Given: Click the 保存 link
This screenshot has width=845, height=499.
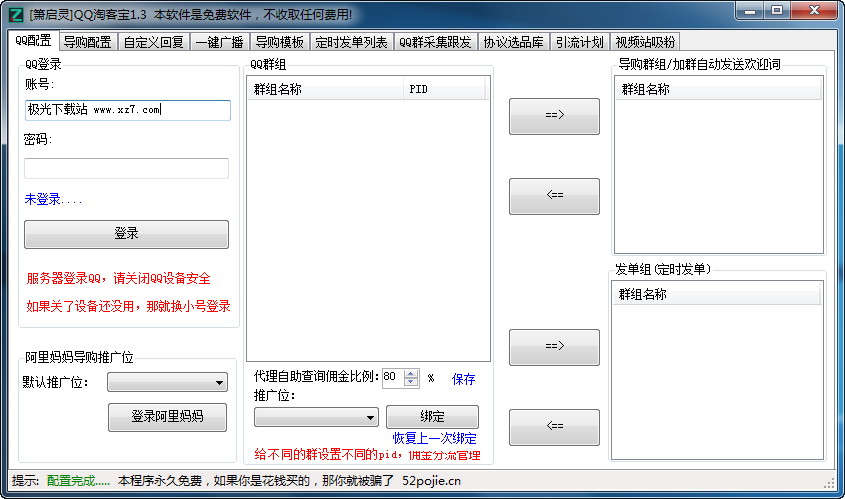Looking at the screenshot, I should point(463,379).
